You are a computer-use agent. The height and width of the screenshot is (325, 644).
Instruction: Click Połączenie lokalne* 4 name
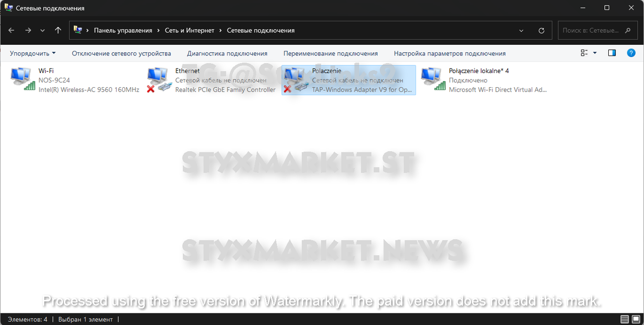point(478,71)
